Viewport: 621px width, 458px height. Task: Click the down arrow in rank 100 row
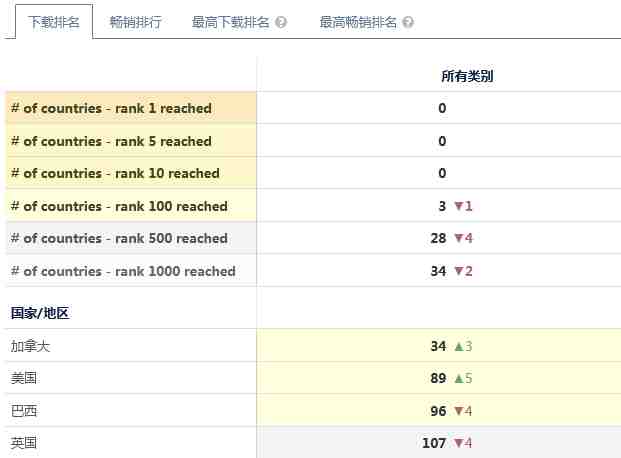(x=459, y=206)
